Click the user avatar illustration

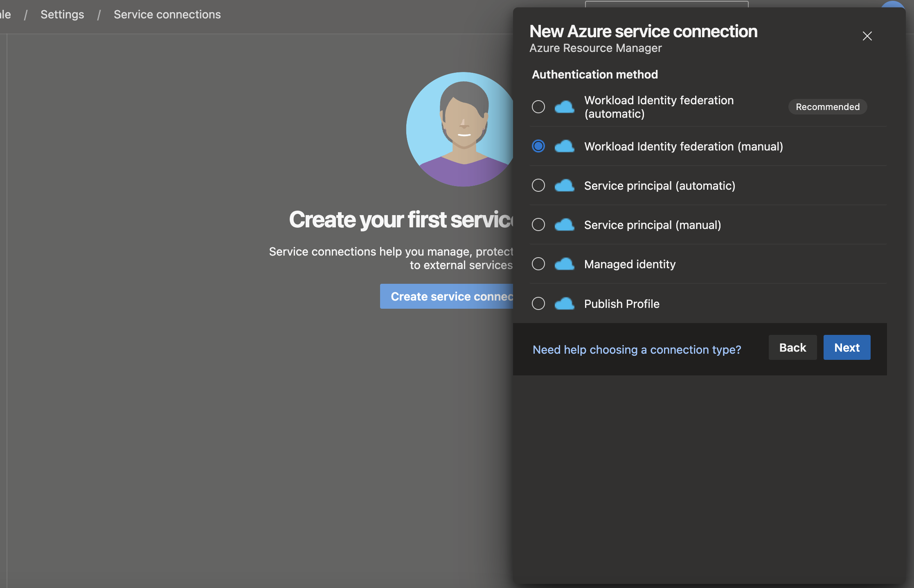tap(459, 129)
